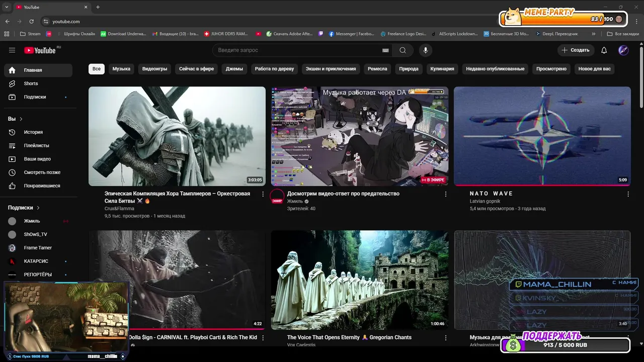Screen dimensions: 644x362
Task: Open browser apps grid icon in bookmarks bar
Action: pyautogui.click(x=7, y=34)
